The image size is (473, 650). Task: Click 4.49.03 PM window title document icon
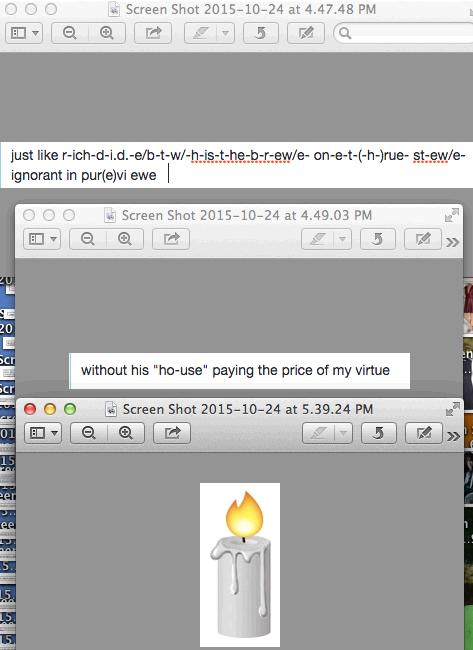pos(110,216)
